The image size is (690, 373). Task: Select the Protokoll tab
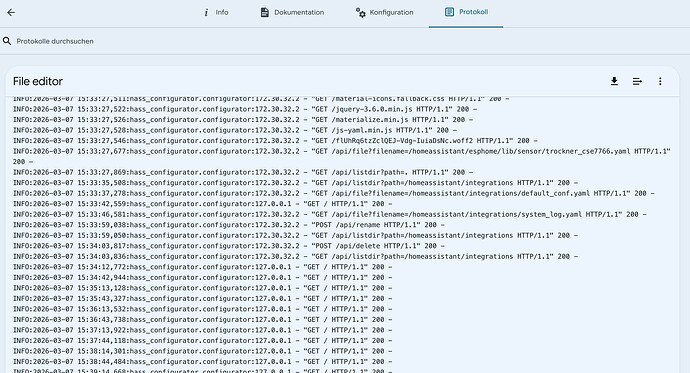(x=466, y=13)
